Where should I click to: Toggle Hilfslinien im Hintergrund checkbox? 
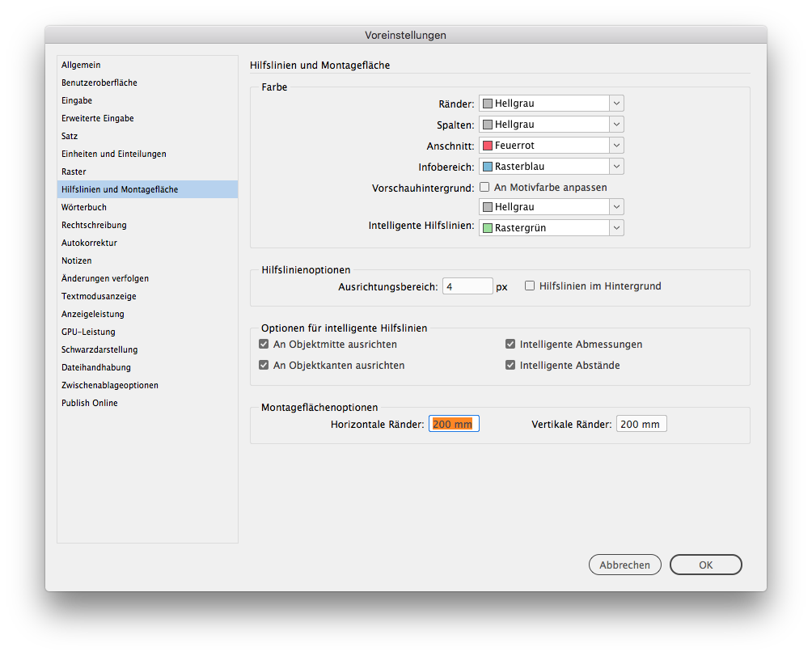pos(530,286)
